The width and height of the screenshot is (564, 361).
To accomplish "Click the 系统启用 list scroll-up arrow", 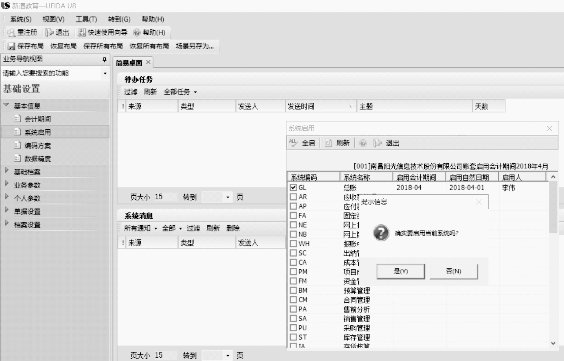I will tap(553, 177).
